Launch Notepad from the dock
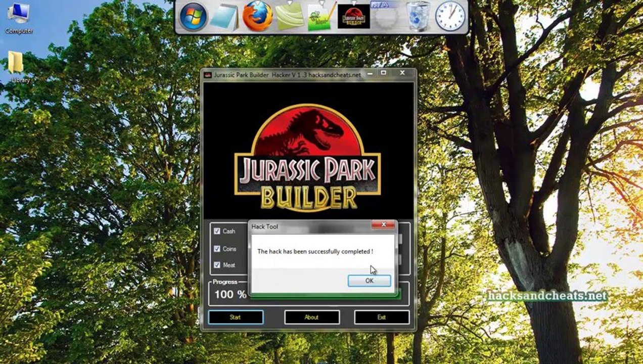643x364 pixels. coord(224,17)
